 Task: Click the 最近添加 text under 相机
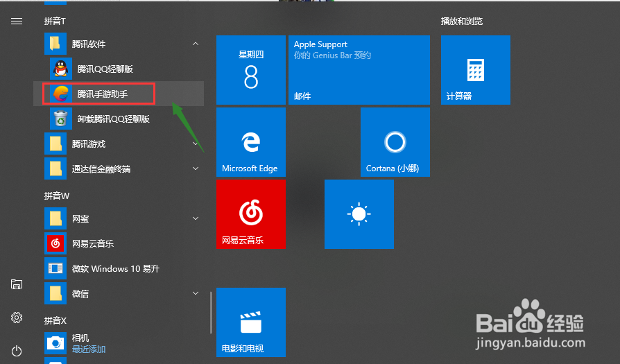[89, 349]
